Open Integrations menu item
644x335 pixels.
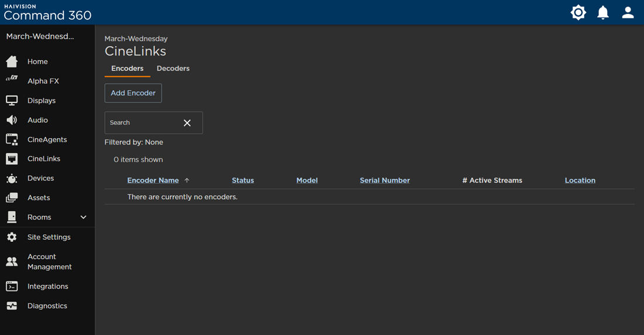pos(47,286)
